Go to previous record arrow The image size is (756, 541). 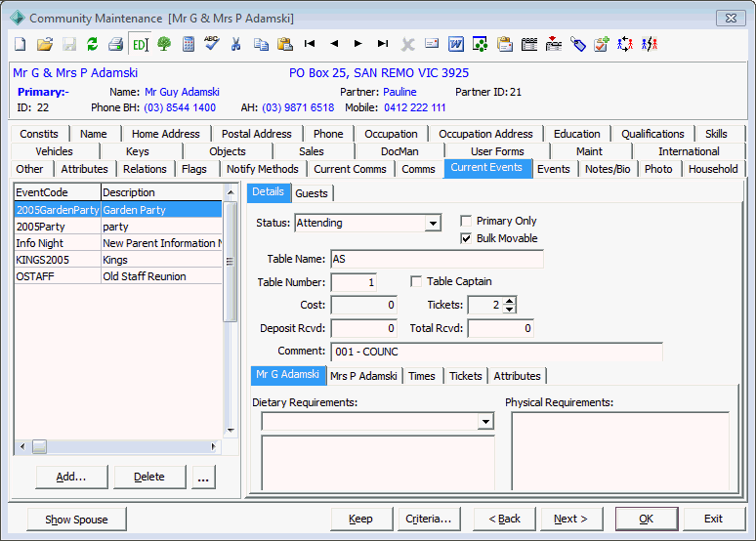point(334,44)
